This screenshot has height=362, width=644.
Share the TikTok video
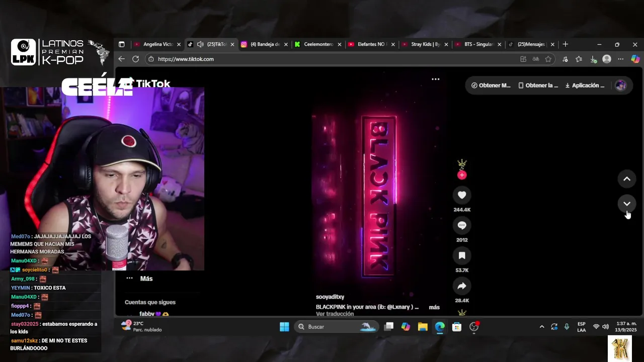[462, 286]
